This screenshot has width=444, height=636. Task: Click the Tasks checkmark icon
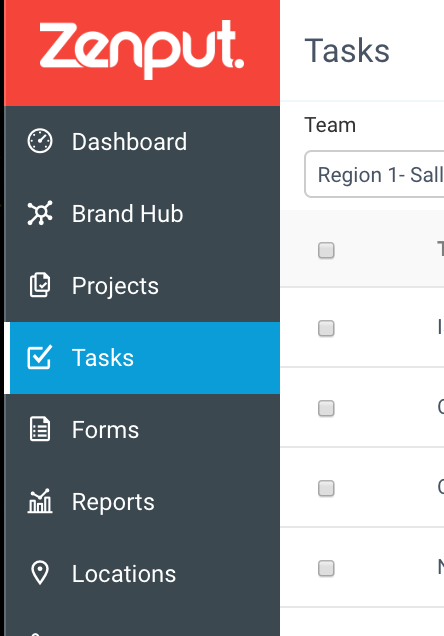[x=40, y=357]
